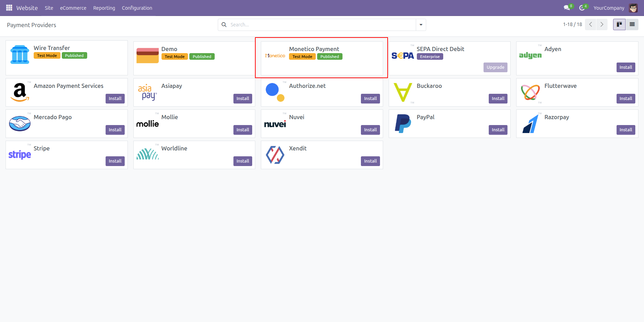This screenshot has height=322, width=644.
Task: Click the SEPA logo
Action: click(x=403, y=56)
